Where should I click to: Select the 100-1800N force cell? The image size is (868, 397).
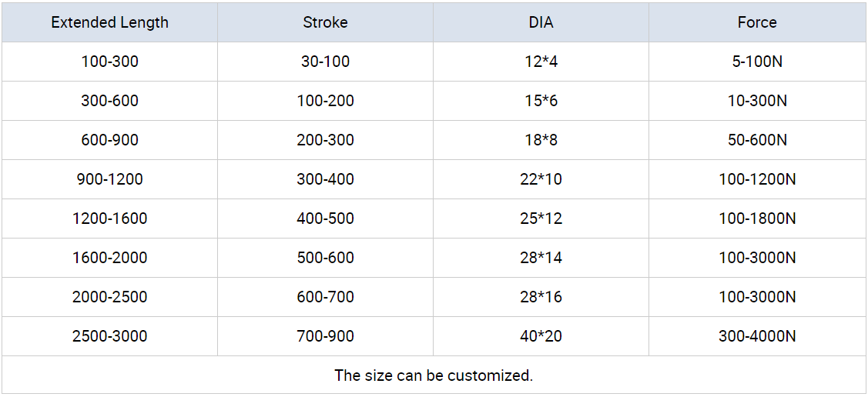[x=757, y=219]
